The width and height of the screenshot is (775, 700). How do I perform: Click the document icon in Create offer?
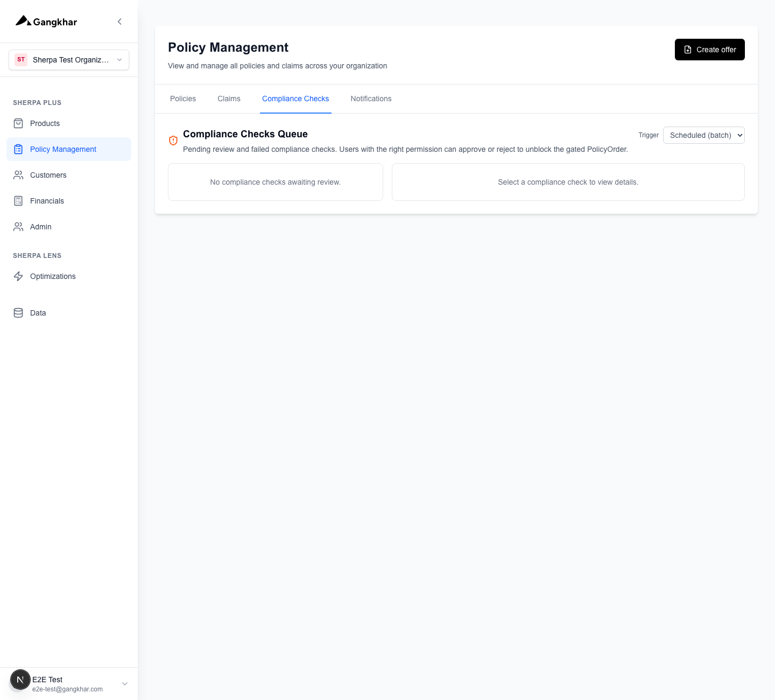688,50
